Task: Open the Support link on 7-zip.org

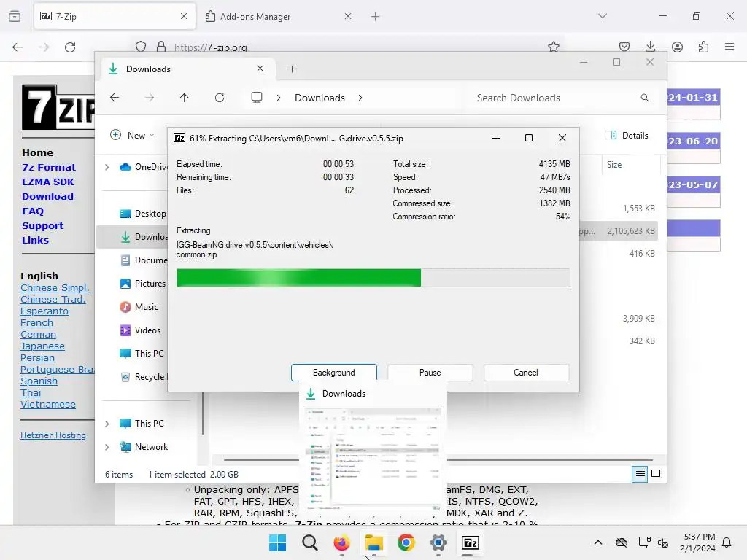Action: pos(42,226)
